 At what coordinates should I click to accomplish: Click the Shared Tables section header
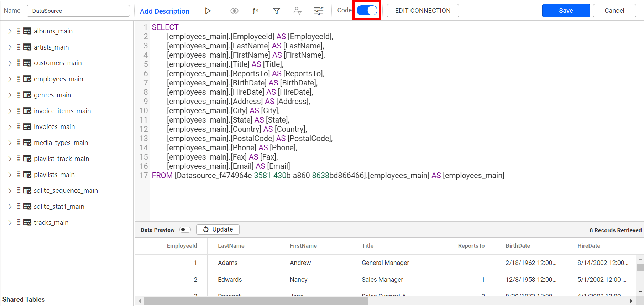pyautogui.click(x=23, y=299)
